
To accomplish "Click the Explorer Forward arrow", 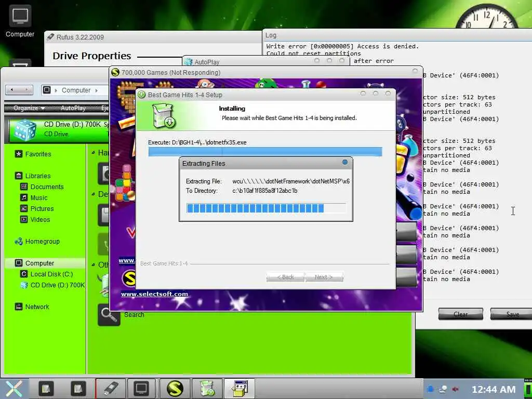I will (x=26, y=89).
